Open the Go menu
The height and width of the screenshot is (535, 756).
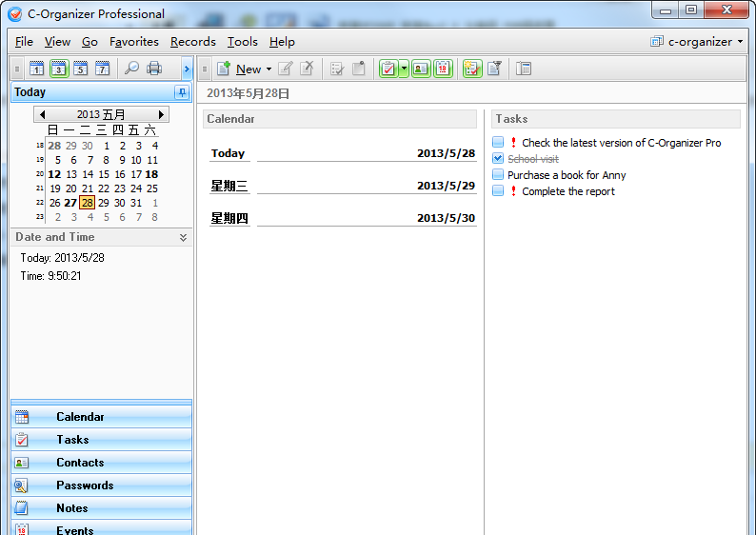90,42
